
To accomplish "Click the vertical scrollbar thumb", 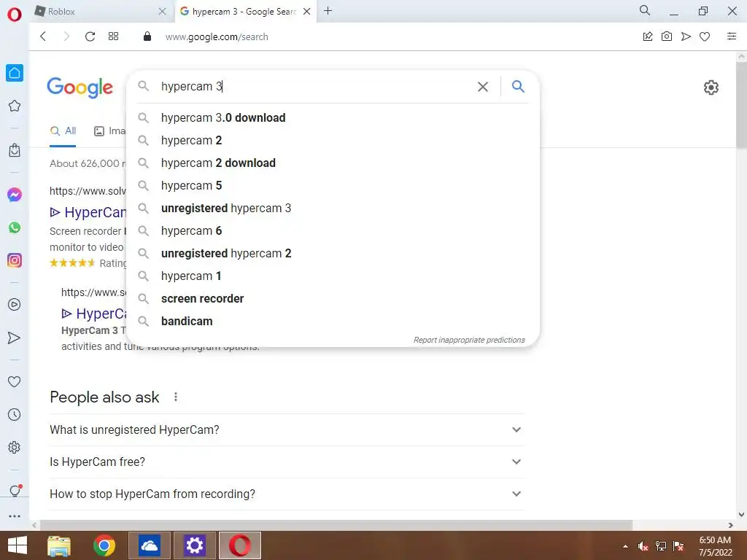I will (x=741, y=105).
